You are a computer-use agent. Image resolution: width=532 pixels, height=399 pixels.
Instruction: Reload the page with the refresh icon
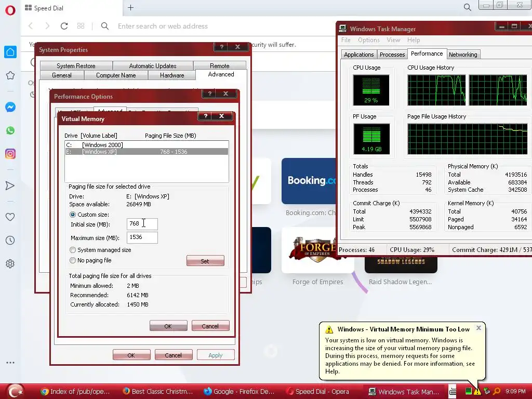pos(64,26)
